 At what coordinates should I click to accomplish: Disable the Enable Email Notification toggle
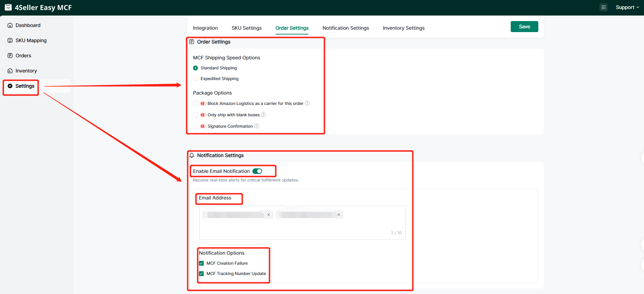(x=257, y=171)
